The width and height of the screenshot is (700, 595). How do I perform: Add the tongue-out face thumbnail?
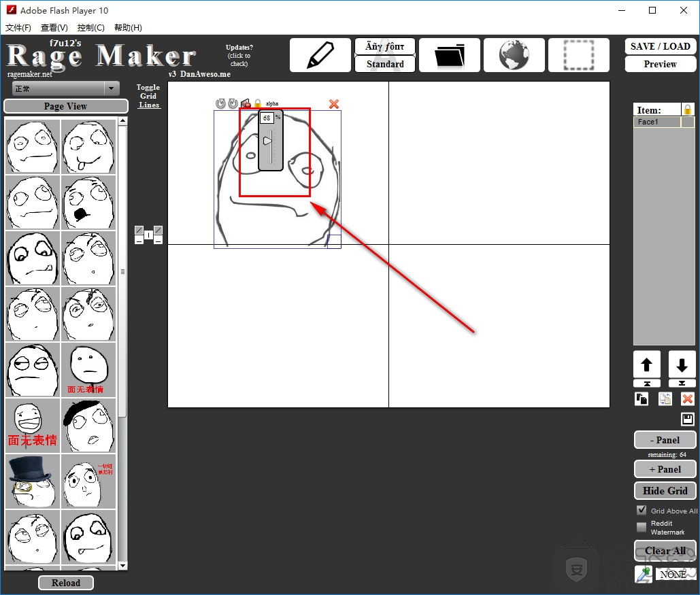coord(88,146)
